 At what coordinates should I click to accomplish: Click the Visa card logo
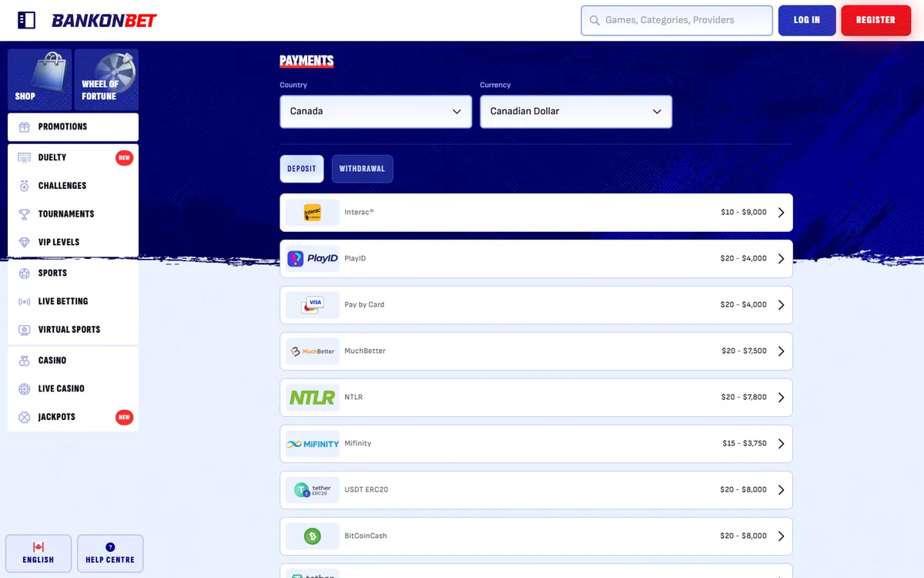pos(313,305)
